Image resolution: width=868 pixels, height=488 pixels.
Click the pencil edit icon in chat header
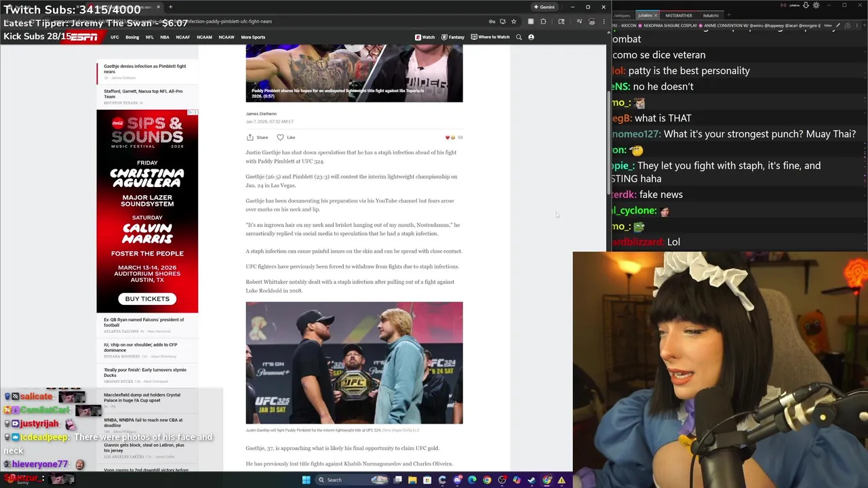click(x=838, y=26)
